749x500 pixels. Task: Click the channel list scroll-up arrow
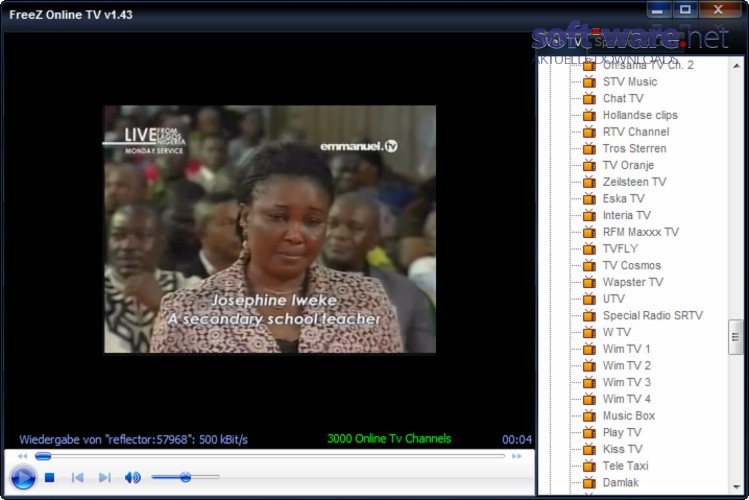[x=736, y=65]
